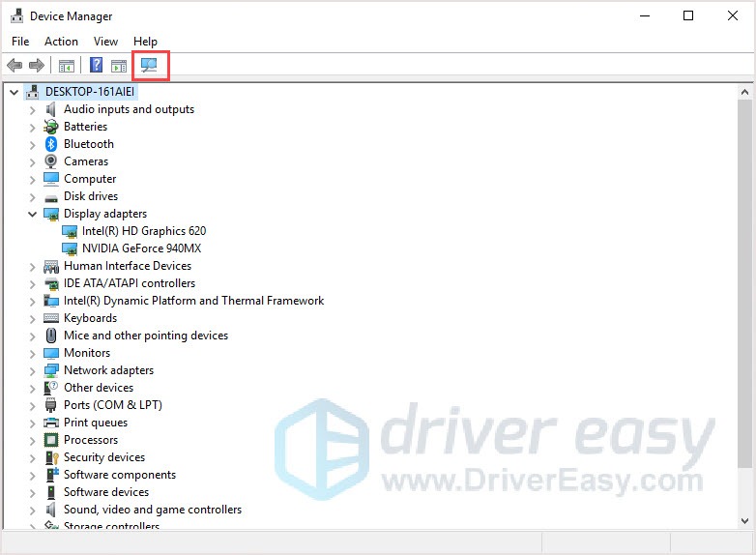The width and height of the screenshot is (756, 555).
Task: Click the NVIDIA GeForce 940MX adapter icon
Action: pos(70,248)
